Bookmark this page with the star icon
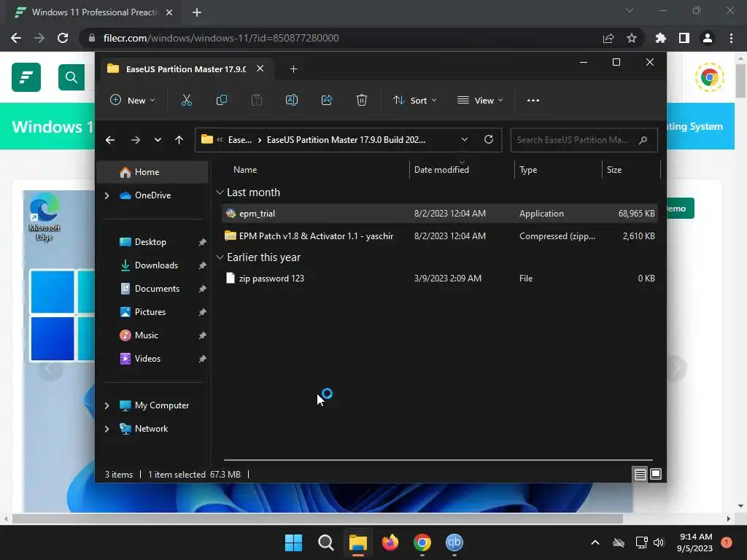Image resolution: width=747 pixels, height=560 pixels. pyautogui.click(x=632, y=38)
